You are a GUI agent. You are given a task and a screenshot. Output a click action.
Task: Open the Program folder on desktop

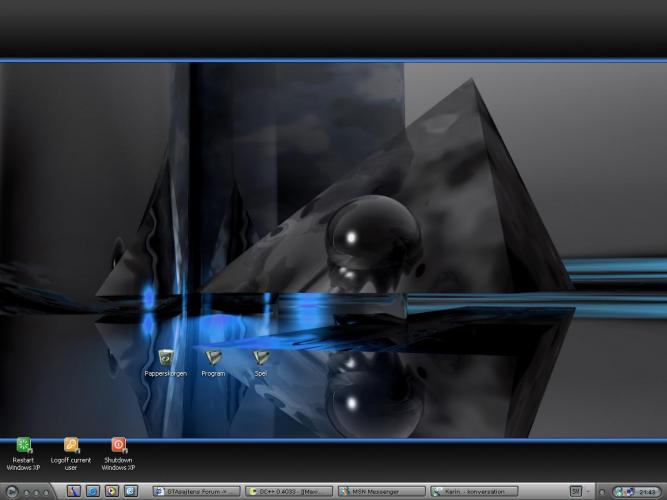[213, 358]
